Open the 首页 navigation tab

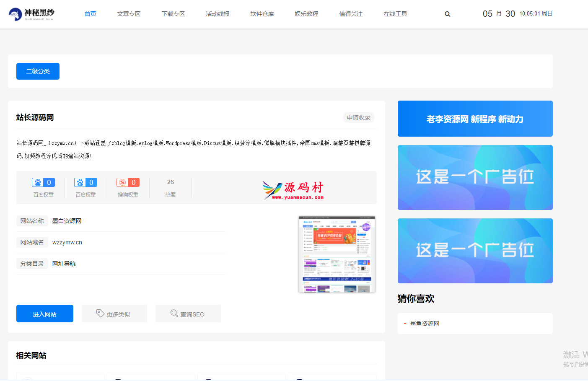90,14
